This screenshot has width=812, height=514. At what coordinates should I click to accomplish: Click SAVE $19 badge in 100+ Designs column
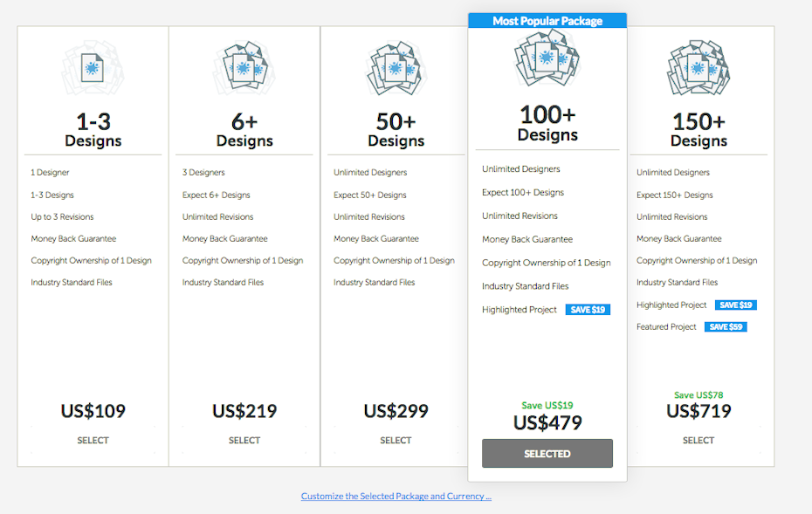[x=588, y=310]
